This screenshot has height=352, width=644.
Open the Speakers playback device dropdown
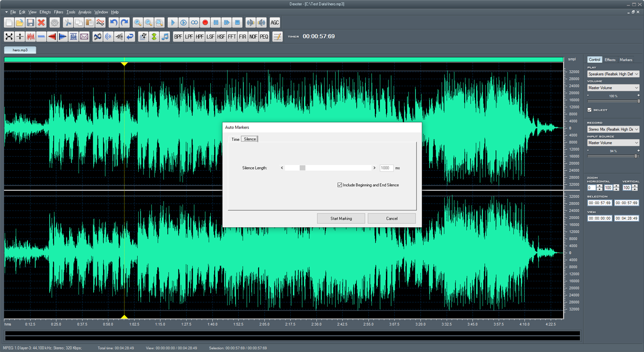[613, 74]
